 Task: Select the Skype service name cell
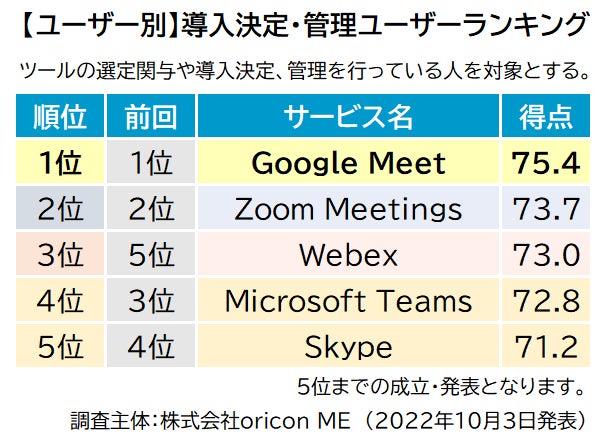348,345
